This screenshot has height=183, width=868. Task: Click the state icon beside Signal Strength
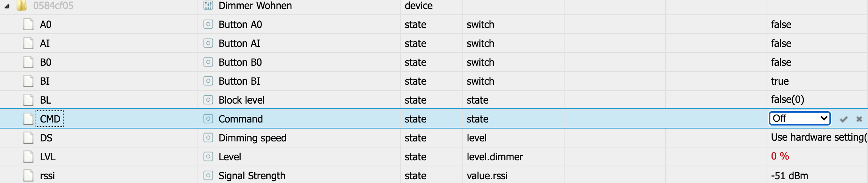coord(208,176)
